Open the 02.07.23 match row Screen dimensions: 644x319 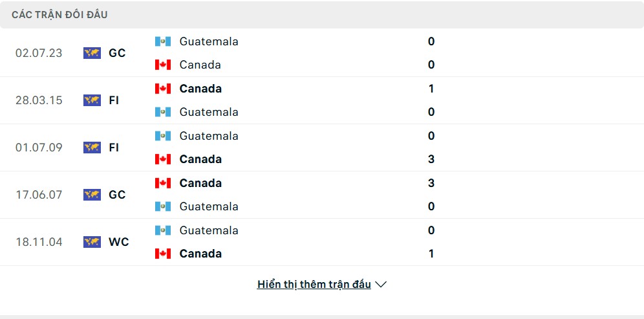tap(322, 53)
